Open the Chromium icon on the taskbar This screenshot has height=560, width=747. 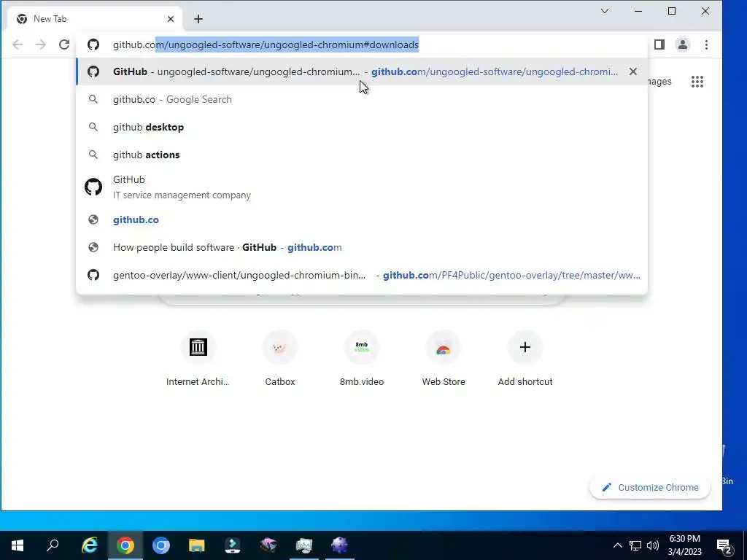pyautogui.click(x=161, y=545)
